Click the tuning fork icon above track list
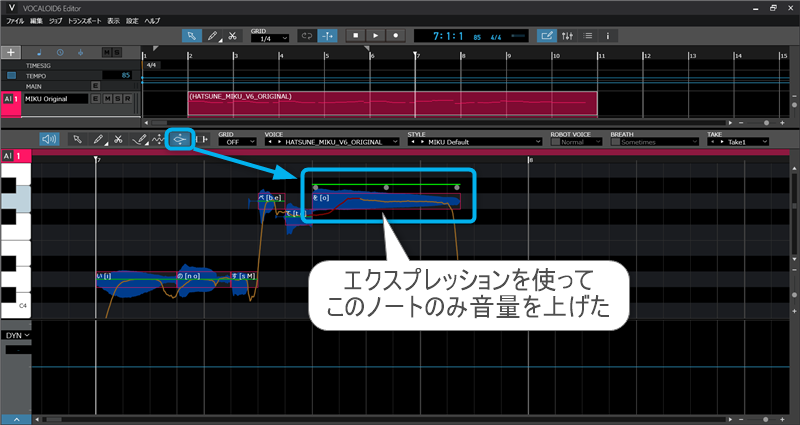The height and width of the screenshot is (425, 800). (81, 53)
